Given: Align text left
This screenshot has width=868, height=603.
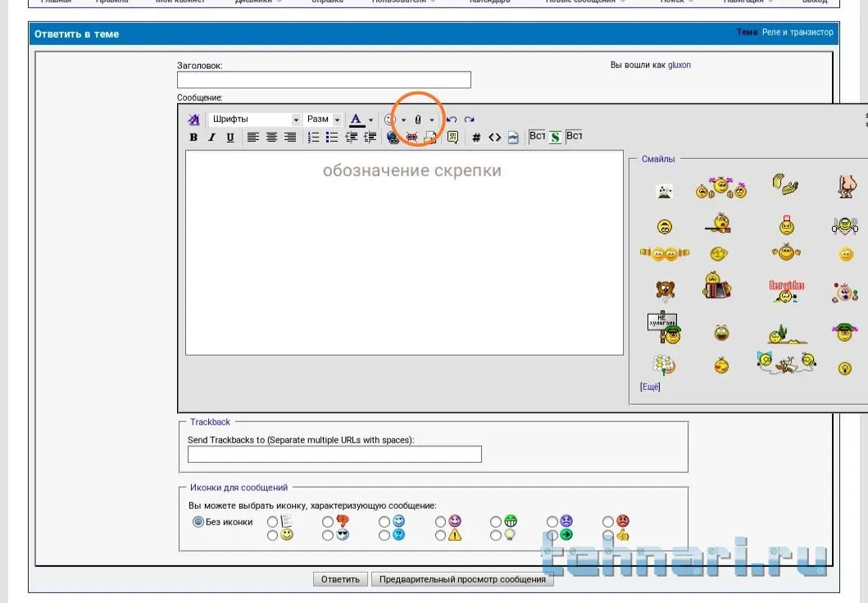Looking at the screenshot, I should [x=253, y=137].
